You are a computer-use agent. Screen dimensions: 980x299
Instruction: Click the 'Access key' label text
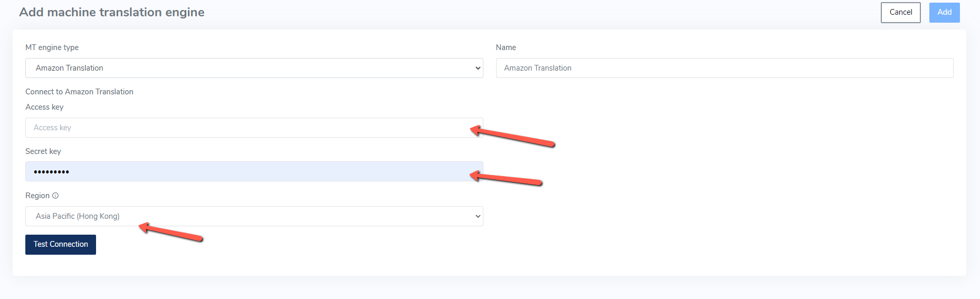tap(44, 107)
